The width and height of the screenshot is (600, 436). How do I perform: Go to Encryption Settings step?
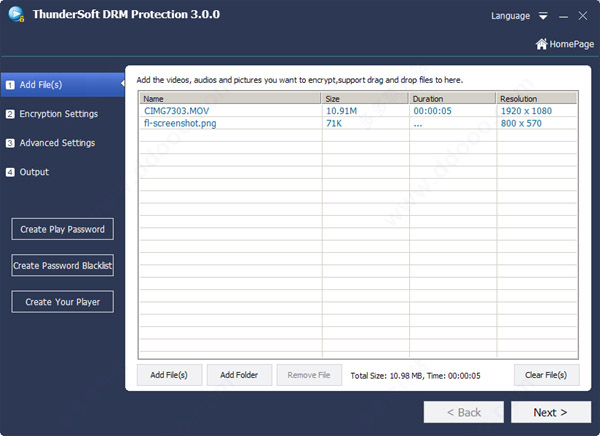58,114
